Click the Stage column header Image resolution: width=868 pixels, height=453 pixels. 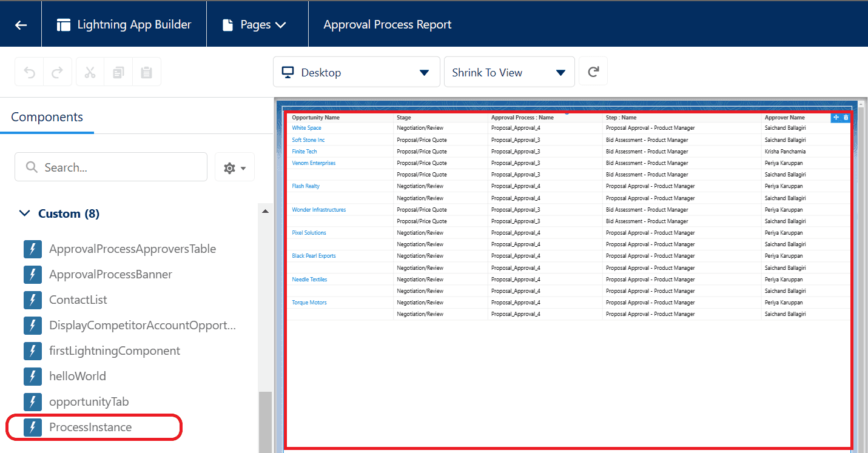[x=404, y=118]
